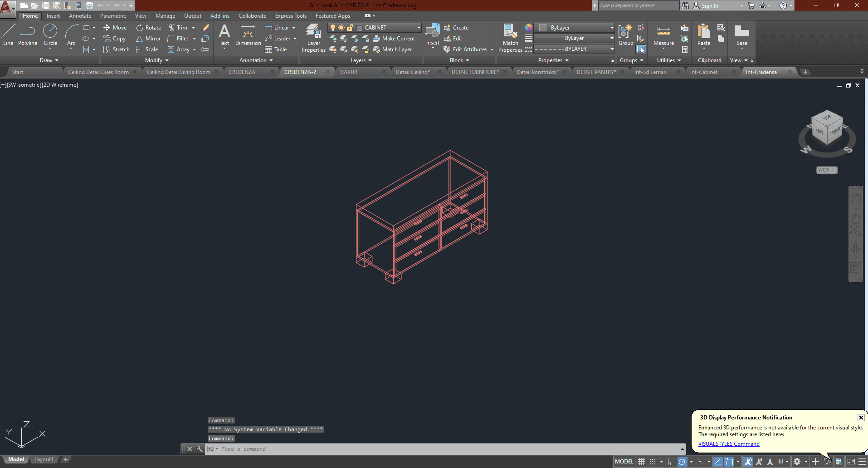Select the Circle tool
The height and width of the screenshot is (468, 868).
point(50,35)
